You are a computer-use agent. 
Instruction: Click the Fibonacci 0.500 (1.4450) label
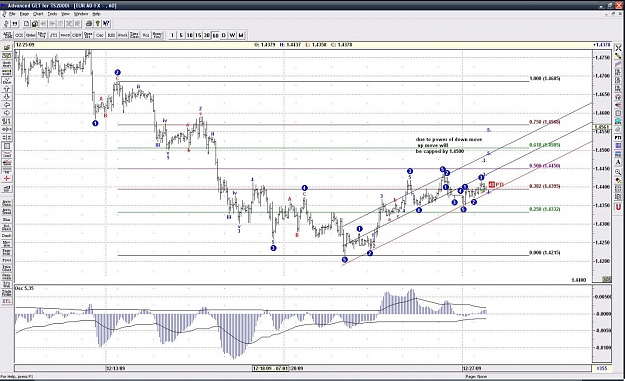click(x=544, y=166)
